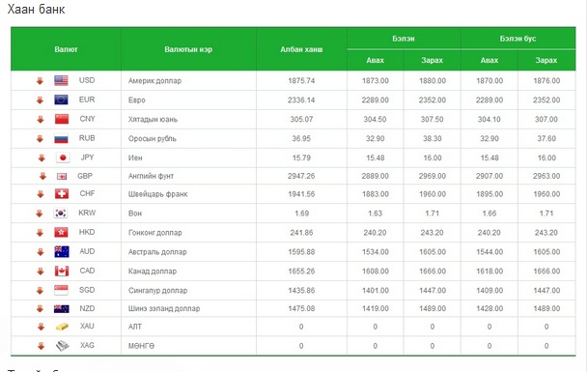This screenshot has width=588, height=372.
Task: Select the Бэлэн бус header group
Action: pos(518,39)
